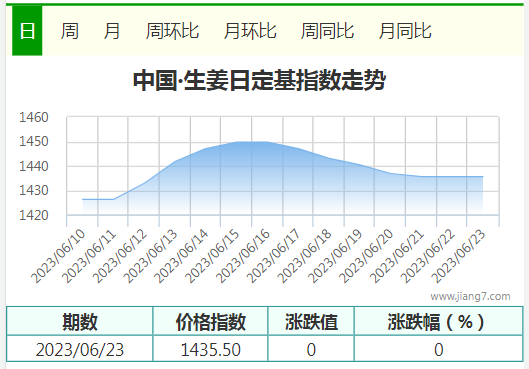Image resolution: width=529 pixels, height=369 pixels.
Task: Open the 月同比 tab
Action: tap(405, 31)
